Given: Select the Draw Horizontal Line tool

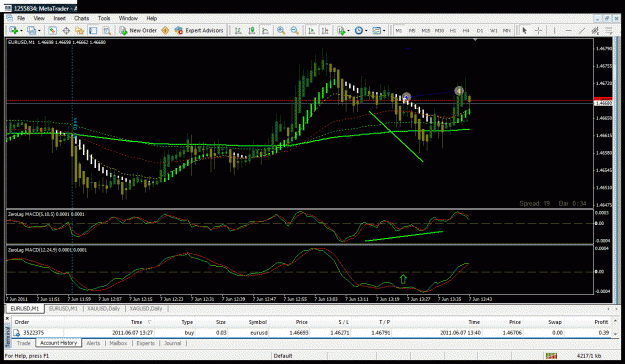Looking at the screenshot, I should (568, 30).
